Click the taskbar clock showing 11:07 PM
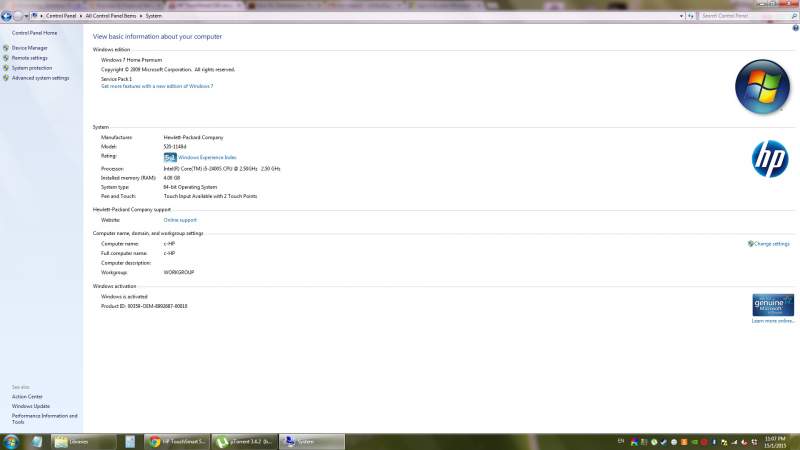This screenshot has width=800, height=450. coord(775,442)
